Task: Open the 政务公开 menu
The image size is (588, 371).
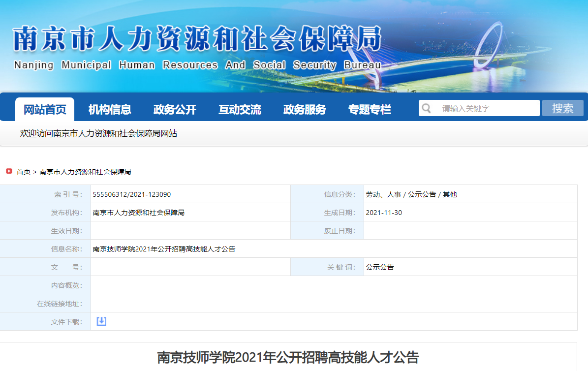Action: tap(174, 110)
